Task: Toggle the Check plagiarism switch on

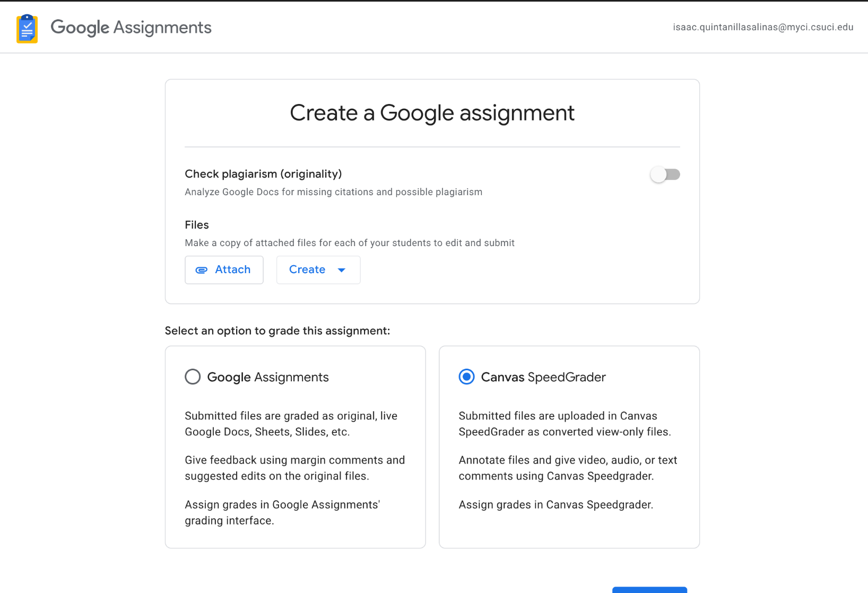Action: [x=665, y=175]
